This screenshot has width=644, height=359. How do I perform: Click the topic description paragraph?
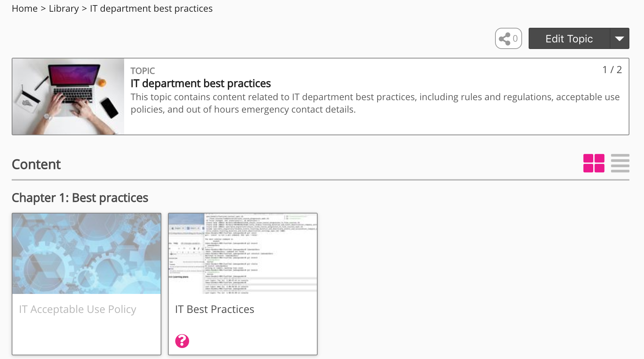click(375, 103)
